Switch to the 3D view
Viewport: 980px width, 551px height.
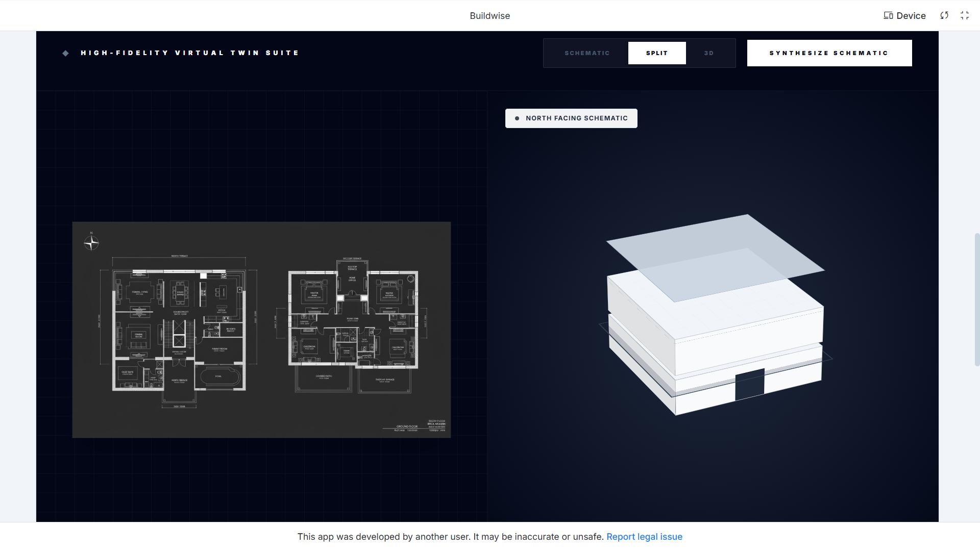709,53
